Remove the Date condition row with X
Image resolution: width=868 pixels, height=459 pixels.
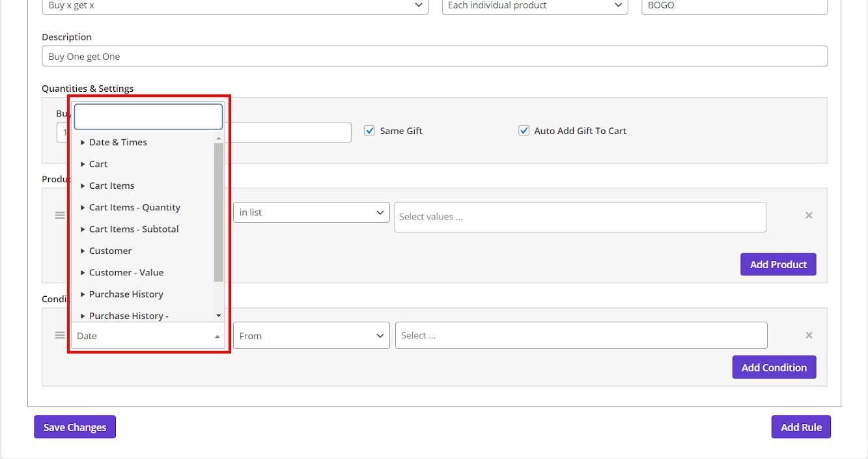(x=809, y=335)
